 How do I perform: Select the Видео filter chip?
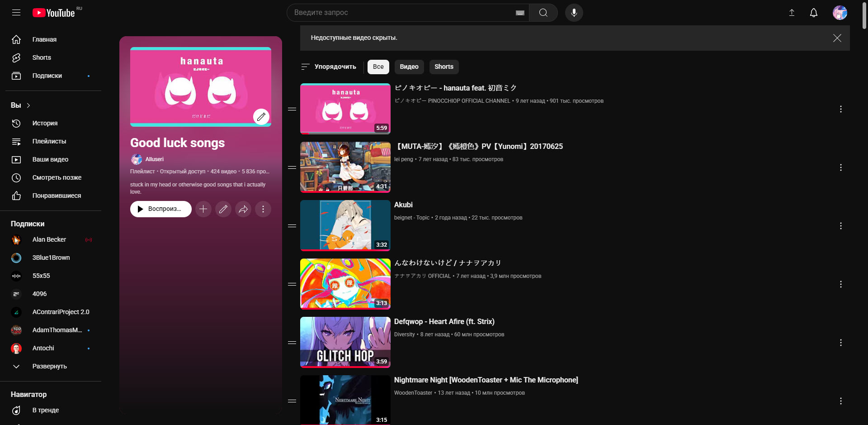(x=409, y=67)
